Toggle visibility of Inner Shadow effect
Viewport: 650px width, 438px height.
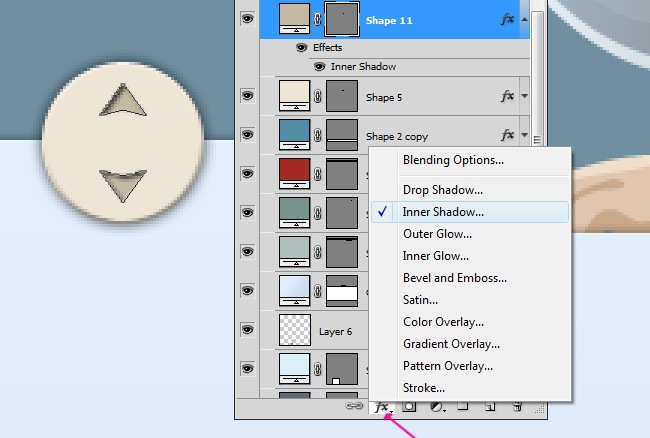(320, 66)
